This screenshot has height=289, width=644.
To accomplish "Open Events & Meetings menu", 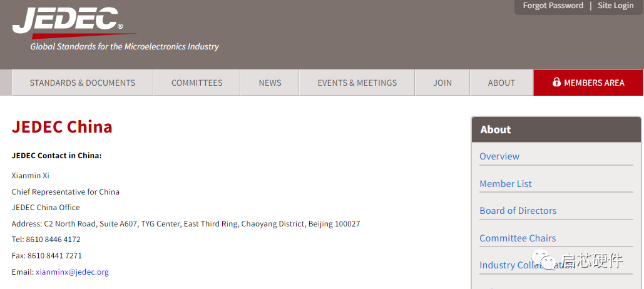I will click(357, 83).
